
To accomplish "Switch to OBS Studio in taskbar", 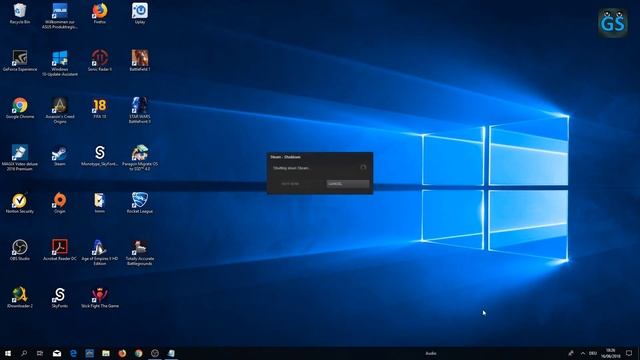I will coord(155,353).
